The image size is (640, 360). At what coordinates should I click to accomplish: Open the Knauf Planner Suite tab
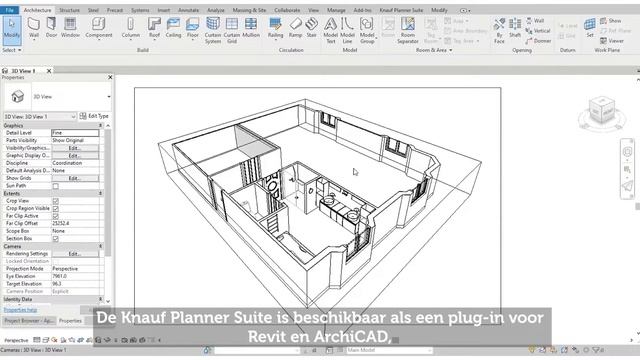pos(401,10)
